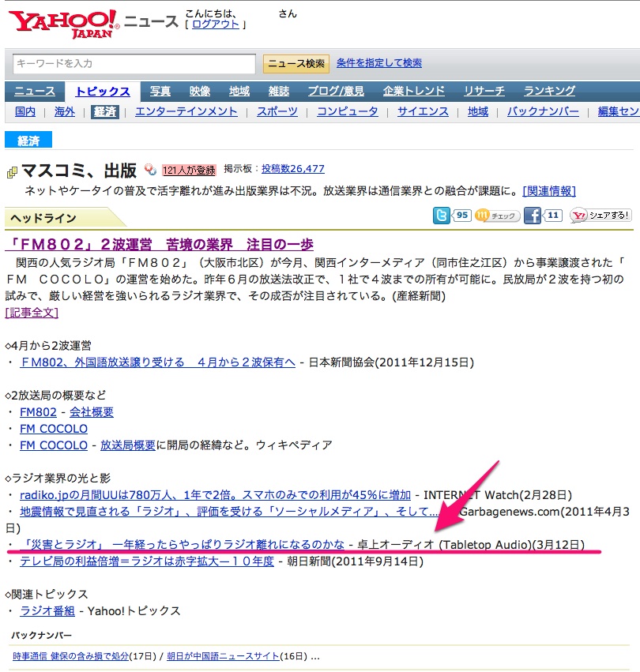Click the [記事全文] link
Viewport: 640px width, 672px height.
tap(32, 313)
